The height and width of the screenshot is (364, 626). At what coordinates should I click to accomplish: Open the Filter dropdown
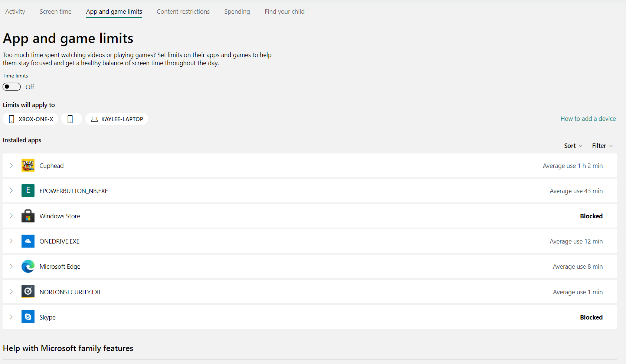(x=602, y=146)
